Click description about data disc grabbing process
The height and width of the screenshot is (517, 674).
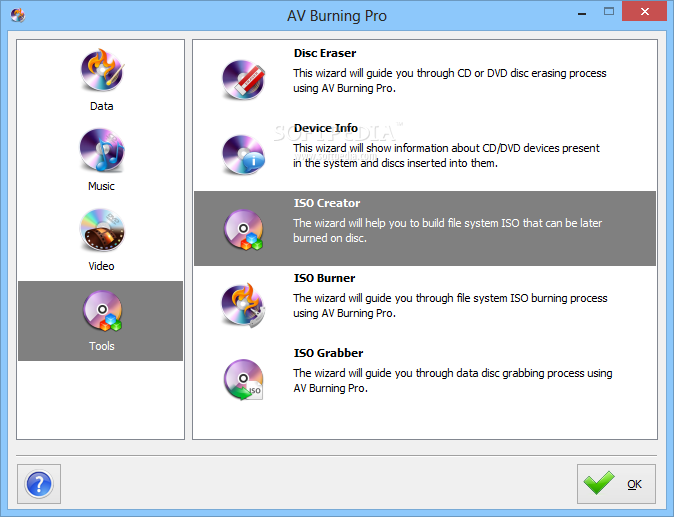click(453, 380)
